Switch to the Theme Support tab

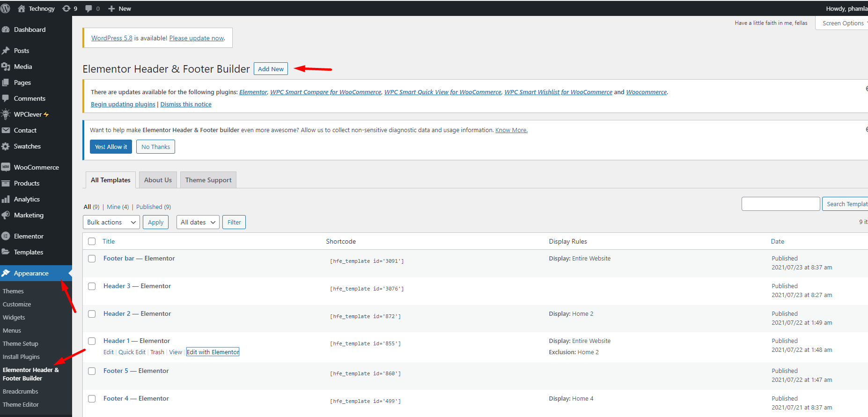[x=208, y=180]
